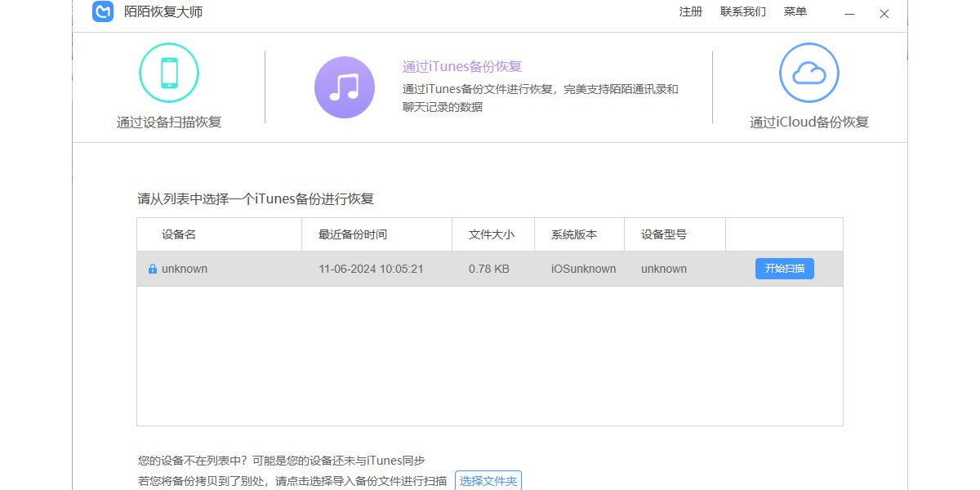Start scan with 开始扫描 button
980x490 pixels.
(785, 269)
